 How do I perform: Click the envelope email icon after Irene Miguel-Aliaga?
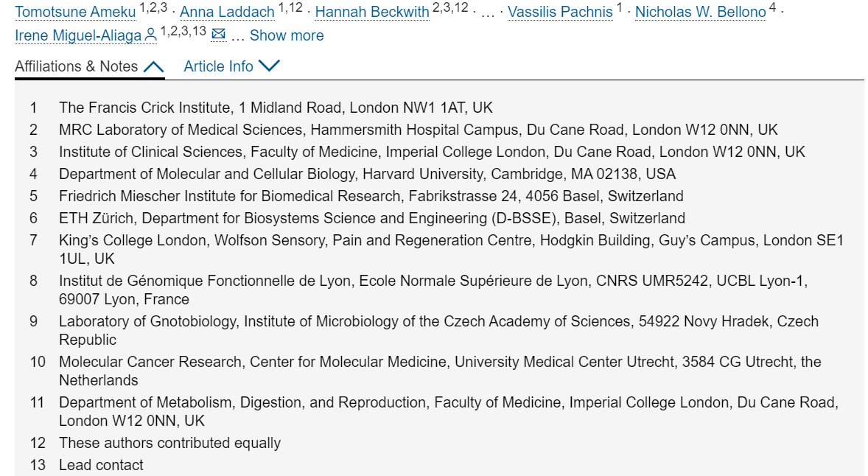pos(219,35)
